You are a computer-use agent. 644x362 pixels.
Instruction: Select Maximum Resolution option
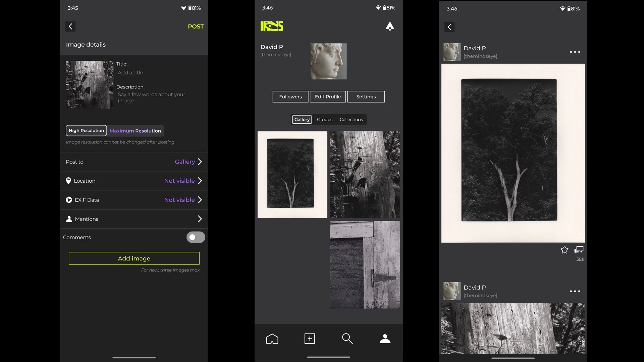[x=135, y=131]
